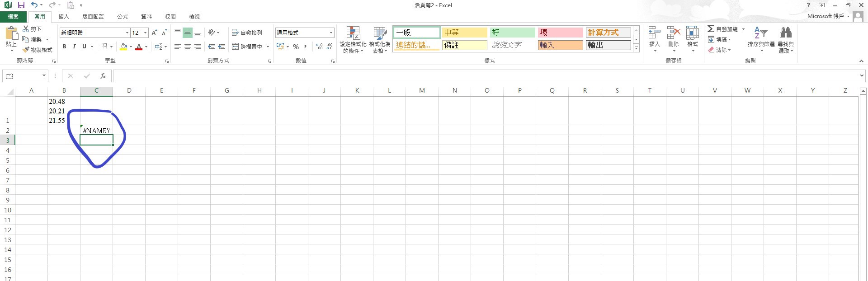868x281 pixels.
Task: Click the Save icon in quick access toolbar
Action: (21, 5)
